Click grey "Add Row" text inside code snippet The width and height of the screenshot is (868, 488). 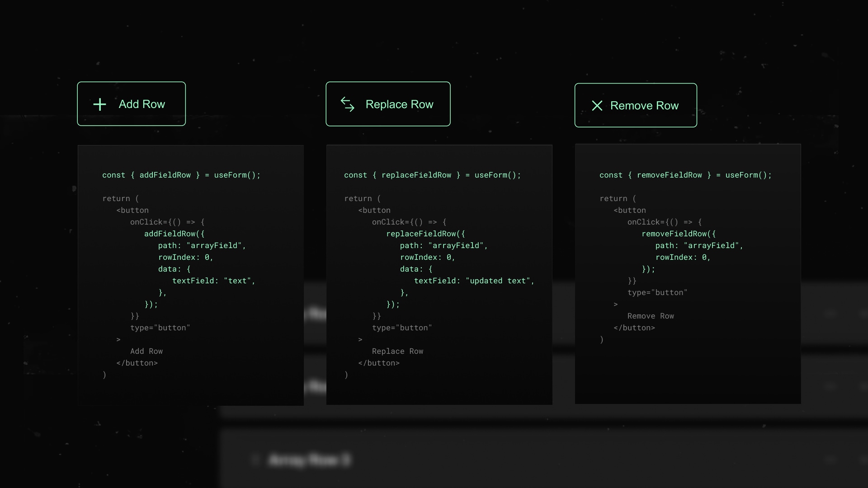(x=146, y=352)
